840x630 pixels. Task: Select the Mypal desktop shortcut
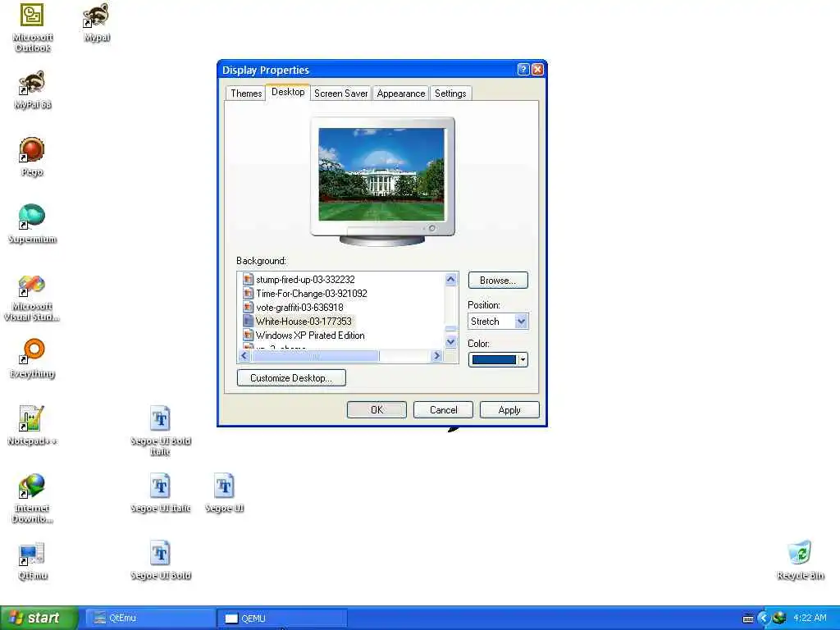point(97,22)
